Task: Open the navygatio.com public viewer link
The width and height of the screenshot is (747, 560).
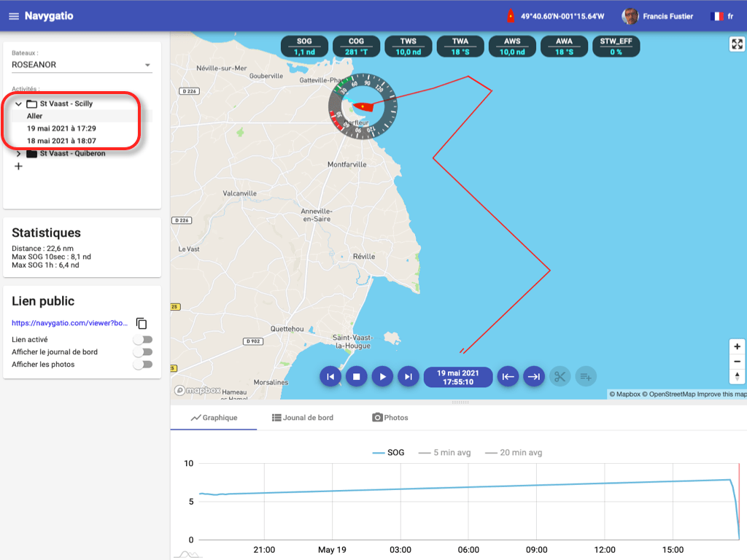Action: tap(70, 323)
